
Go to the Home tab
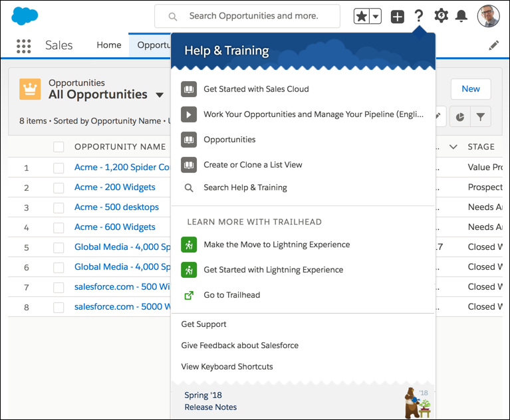click(x=109, y=45)
